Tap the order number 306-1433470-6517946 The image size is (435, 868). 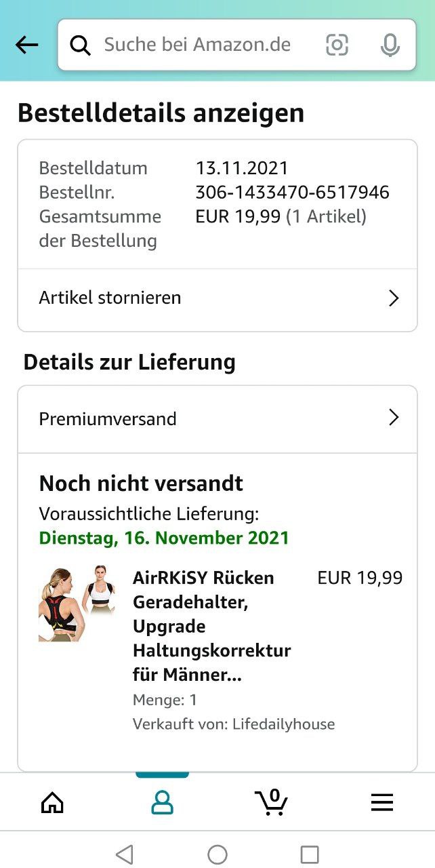[x=292, y=193]
